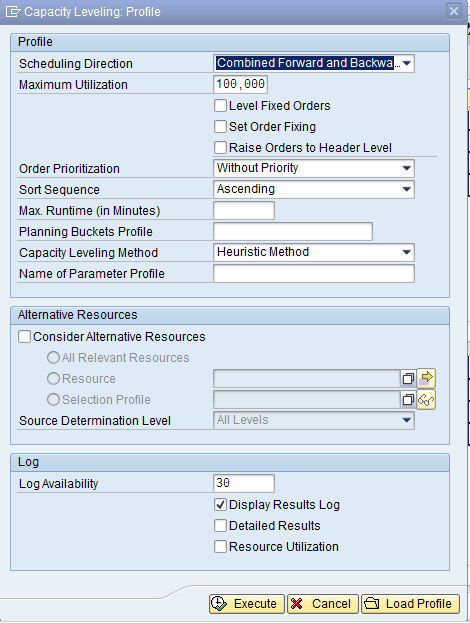
Task: Enable Consider Alternative Resources option
Action: [x=24, y=337]
